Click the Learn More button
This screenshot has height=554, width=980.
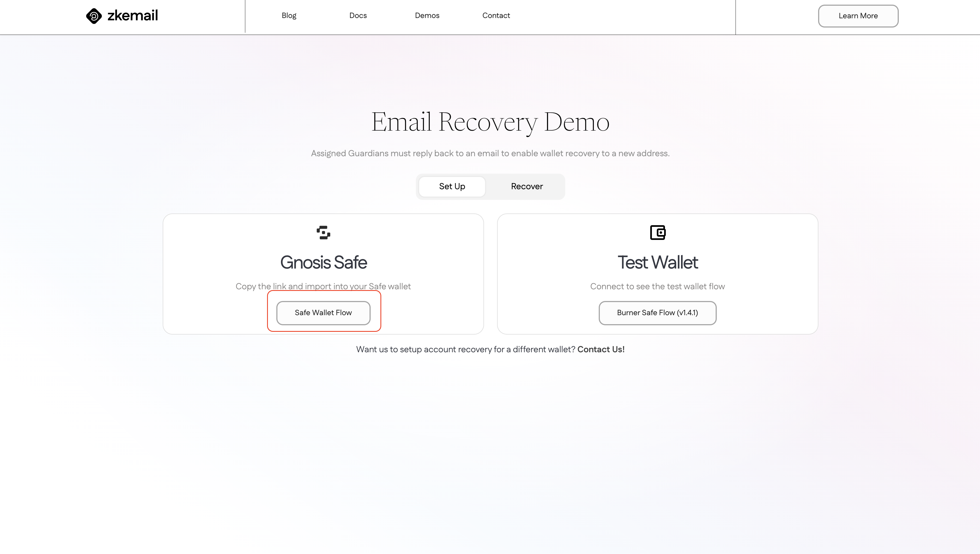pyautogui.click(x=858, y=16)
